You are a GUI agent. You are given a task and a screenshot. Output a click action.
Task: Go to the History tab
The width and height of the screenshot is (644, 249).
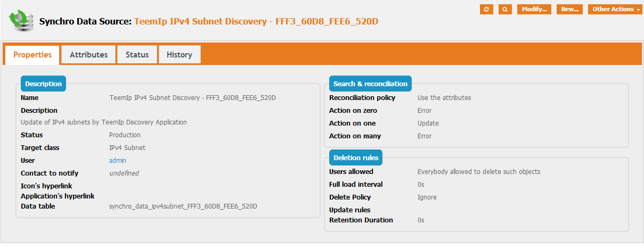pyautogui.click(x=179, y=55)
